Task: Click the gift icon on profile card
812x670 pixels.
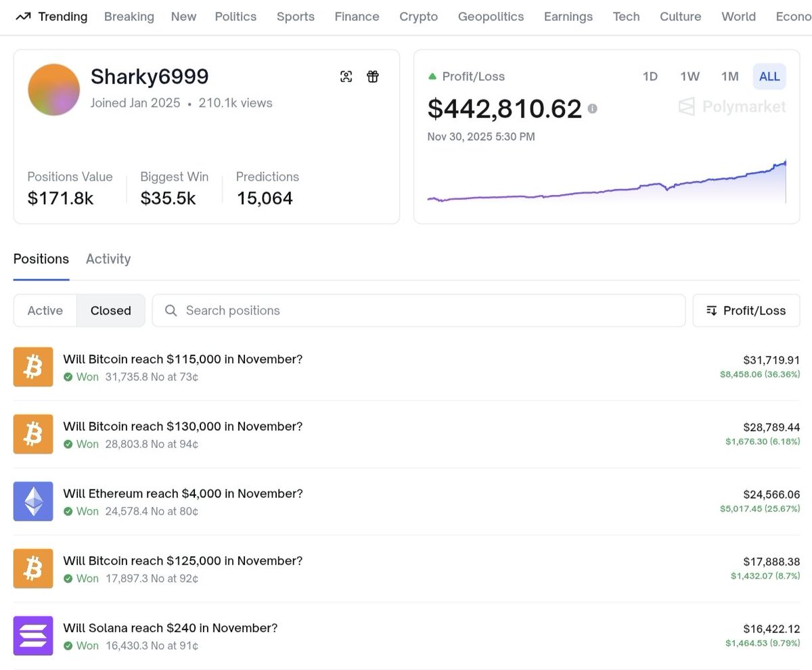Action: point(373,76)
